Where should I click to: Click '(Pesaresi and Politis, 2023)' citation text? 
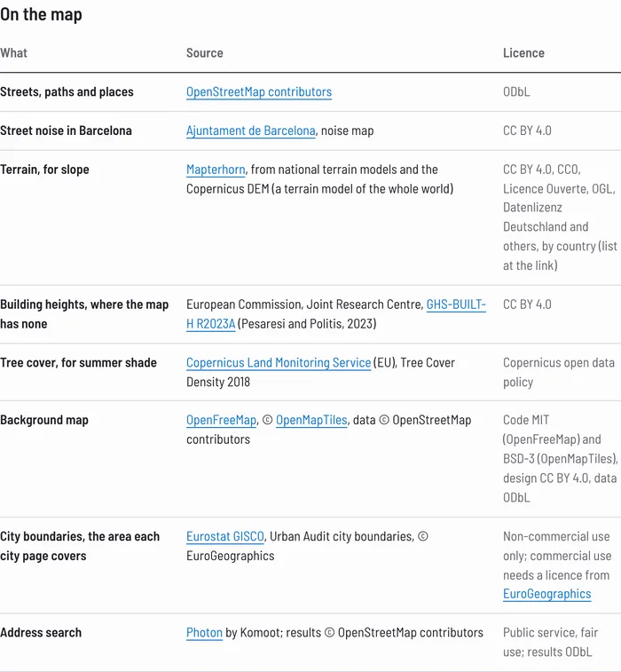pos(307,323)
